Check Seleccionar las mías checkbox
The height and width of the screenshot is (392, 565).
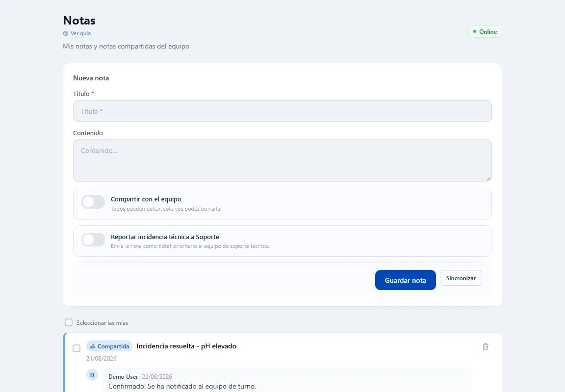pyautogui.click(x=69, y=322)
